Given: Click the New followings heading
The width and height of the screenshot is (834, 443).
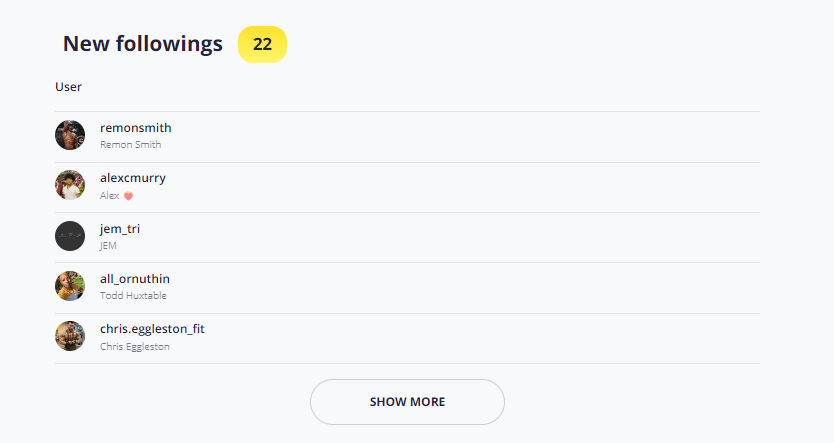Looking at the screenshot, I should (x=143, y=44).
